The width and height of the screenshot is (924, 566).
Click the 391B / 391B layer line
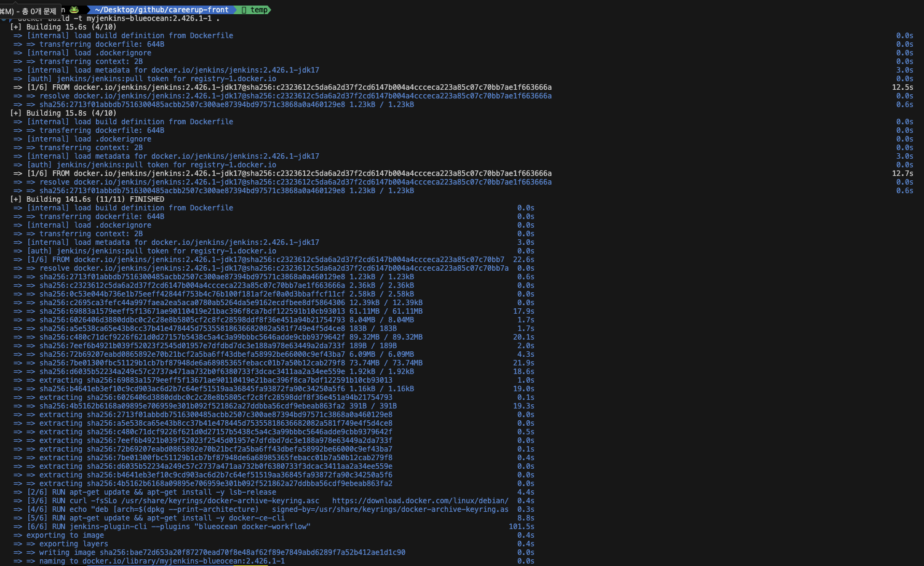click(x=205, y=406)
